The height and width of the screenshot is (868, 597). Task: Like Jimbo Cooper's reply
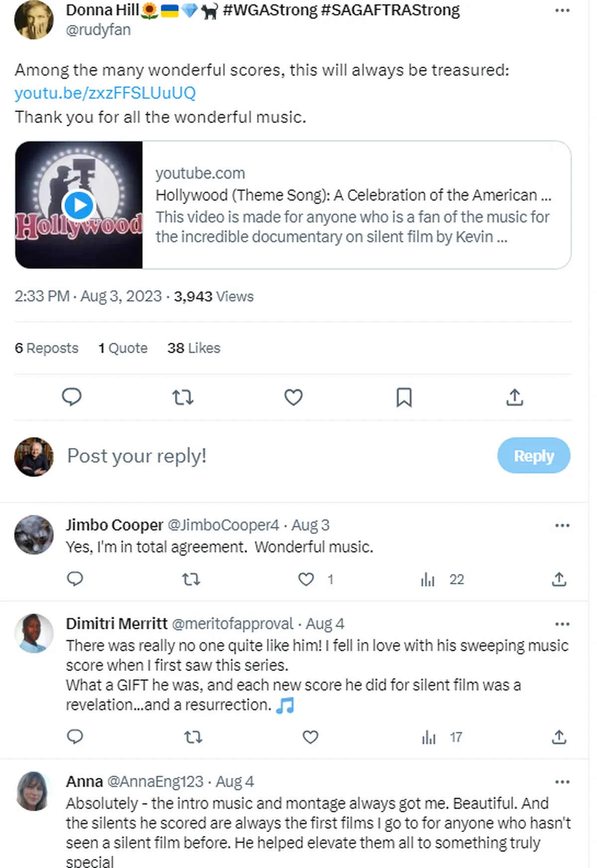305,579
